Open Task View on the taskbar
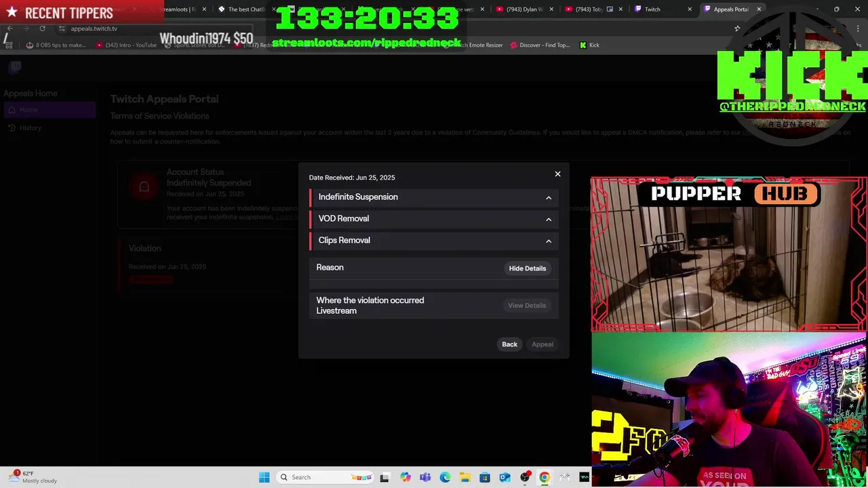 (384, 477)
